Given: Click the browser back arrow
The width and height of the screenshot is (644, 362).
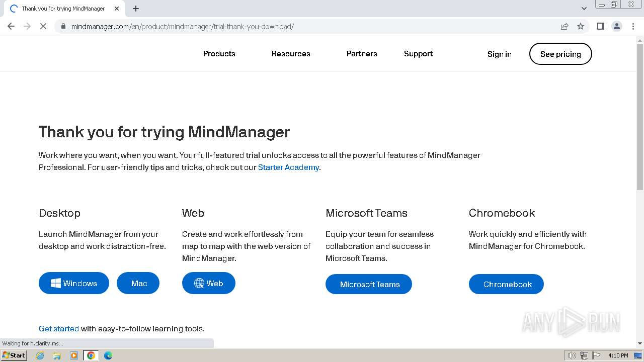Looking at the screenshot, I should (x=11, y=26).
